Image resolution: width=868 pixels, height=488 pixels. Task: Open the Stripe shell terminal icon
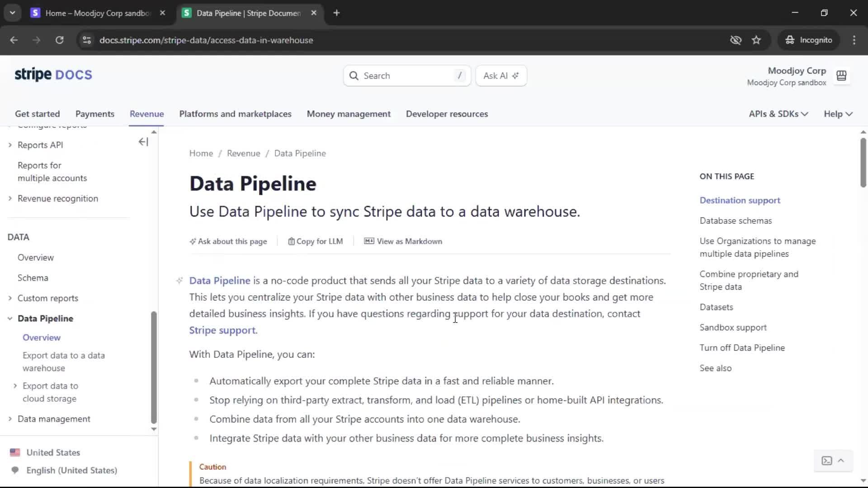tap(827, 460)
